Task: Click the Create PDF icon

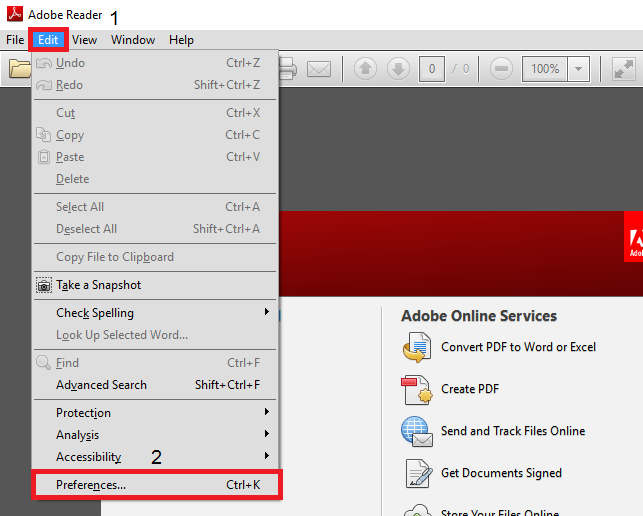Action: 417,389
